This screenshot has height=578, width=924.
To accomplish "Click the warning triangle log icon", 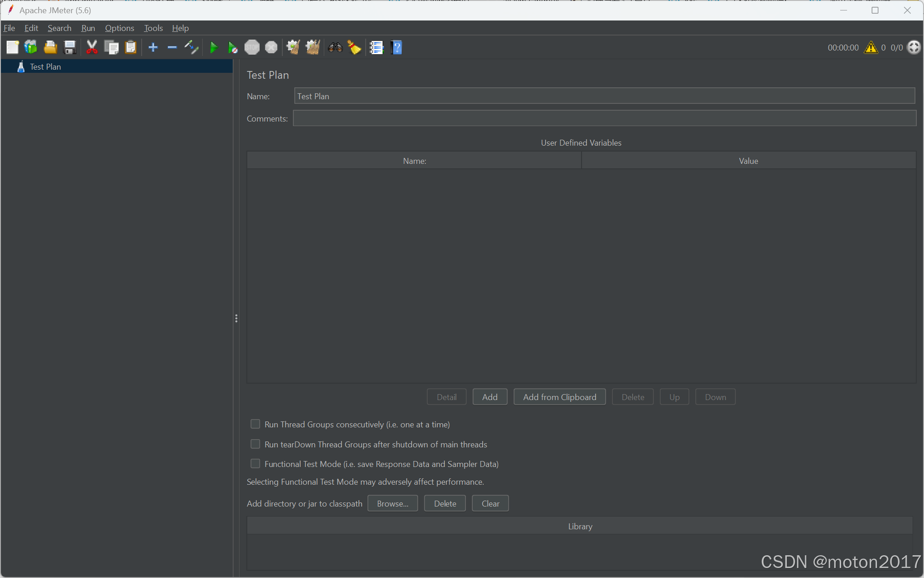I will pos(871,47).
